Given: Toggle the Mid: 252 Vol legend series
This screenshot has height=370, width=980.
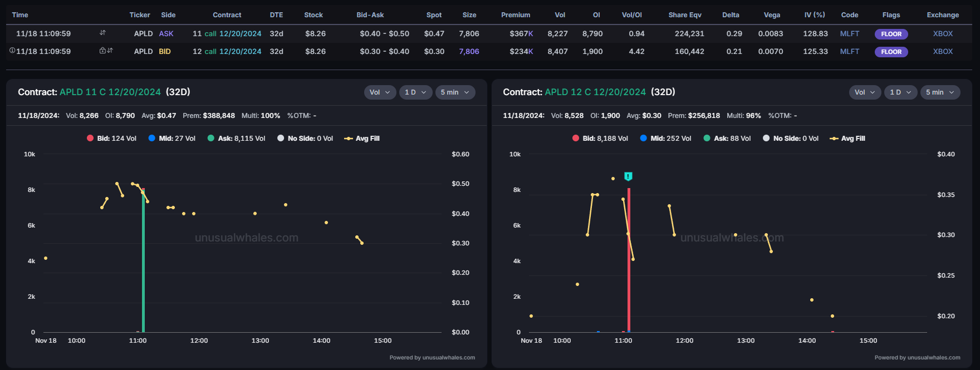Looking at the screenshot, I should point(665,139).
